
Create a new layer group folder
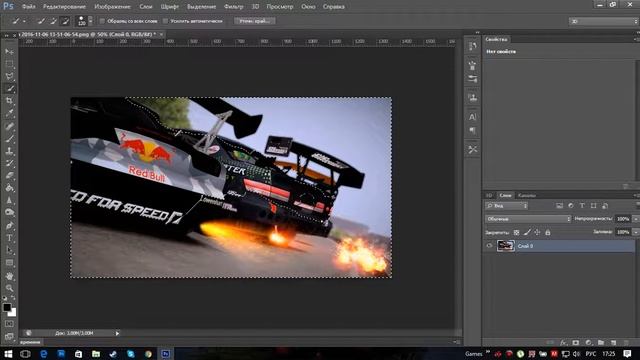click(601, 342)
